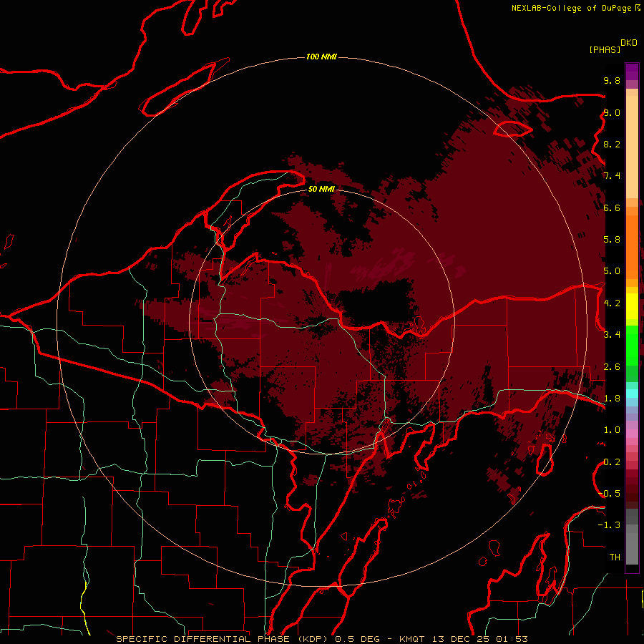Click the 1.0 value on the color scale
This screenshot has height=644, width=644.
point(612,429)
